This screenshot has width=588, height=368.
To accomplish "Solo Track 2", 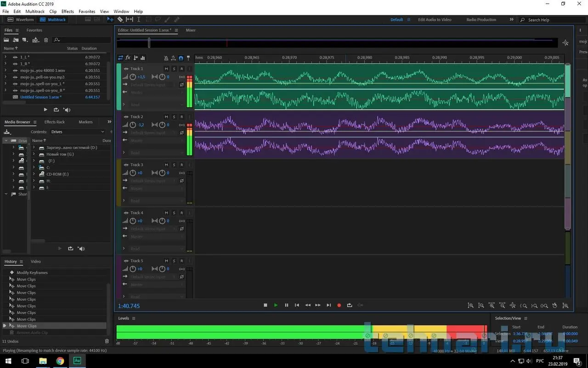I will click(174, 117).
